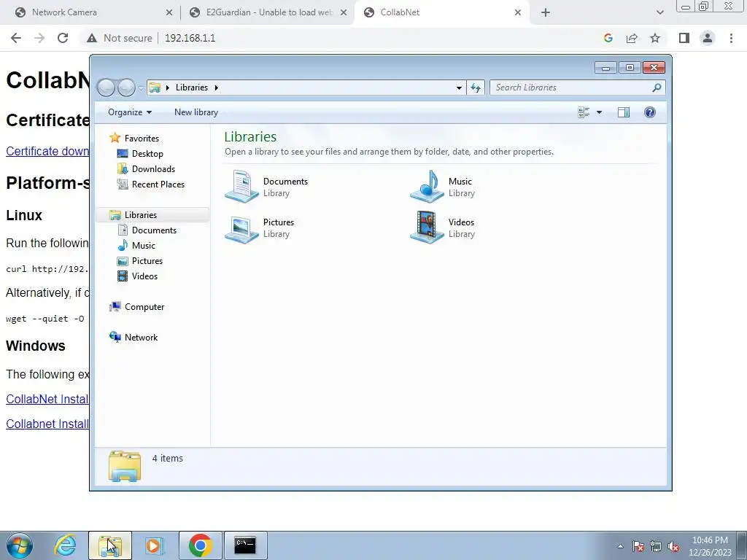Open Chrome three-dot menu

click(731, 38)
